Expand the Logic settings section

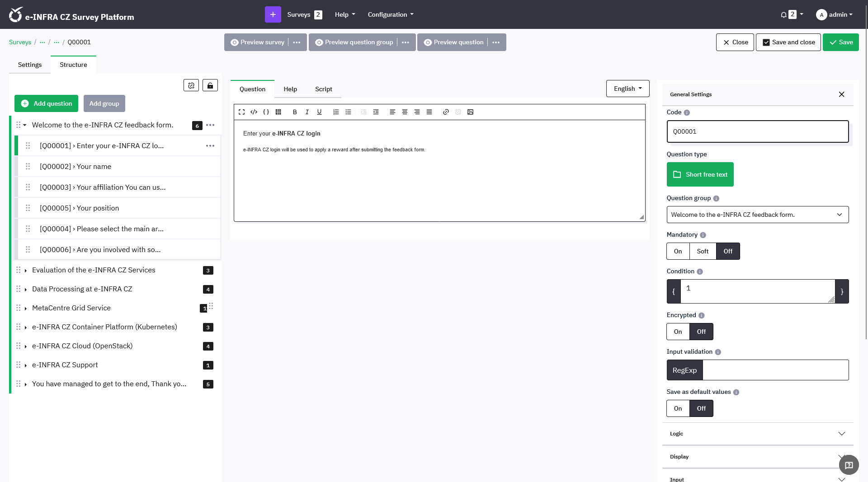tap(757, 433)
